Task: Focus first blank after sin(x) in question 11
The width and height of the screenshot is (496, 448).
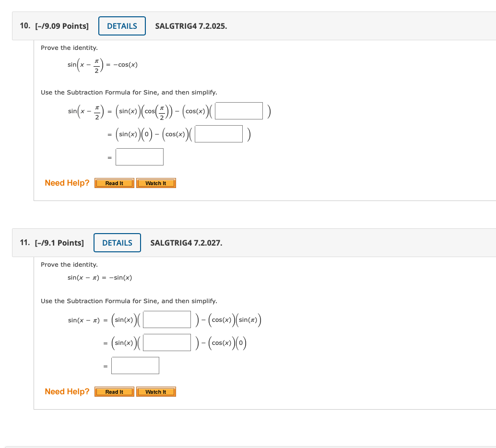Action: click(x=167, y=319)
